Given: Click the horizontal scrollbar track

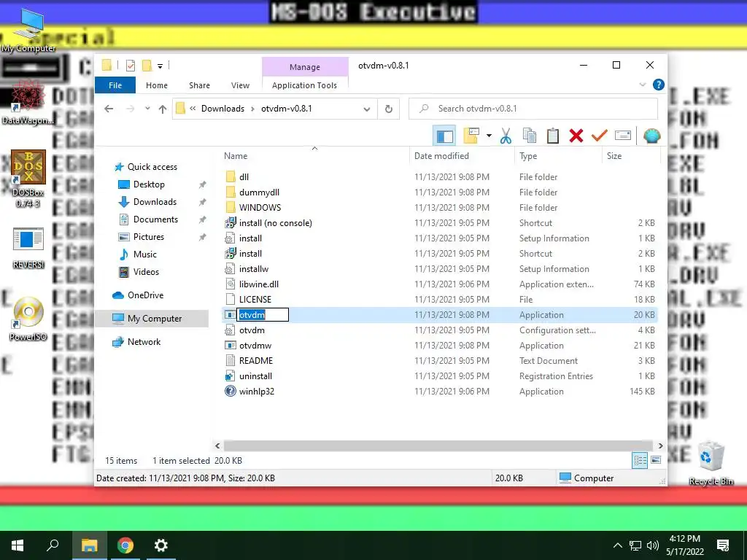Looking at the screenshot, I should 438,446.
